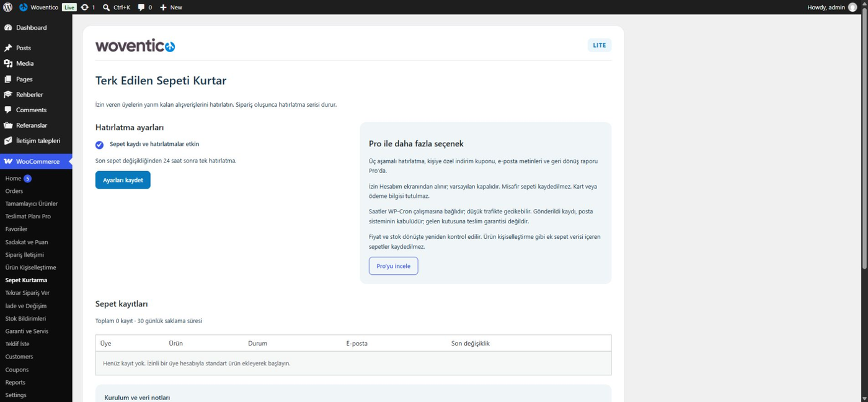Click the 'Son değişiklik' column header
868x402 pixels.
point(471,343)
